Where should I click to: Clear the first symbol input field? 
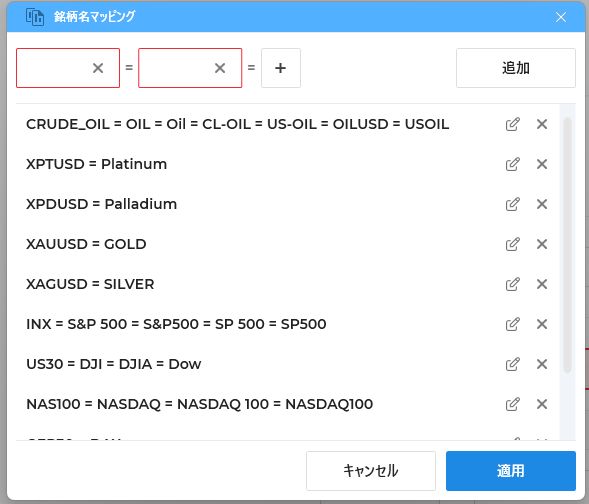click(x=98, y=68)
